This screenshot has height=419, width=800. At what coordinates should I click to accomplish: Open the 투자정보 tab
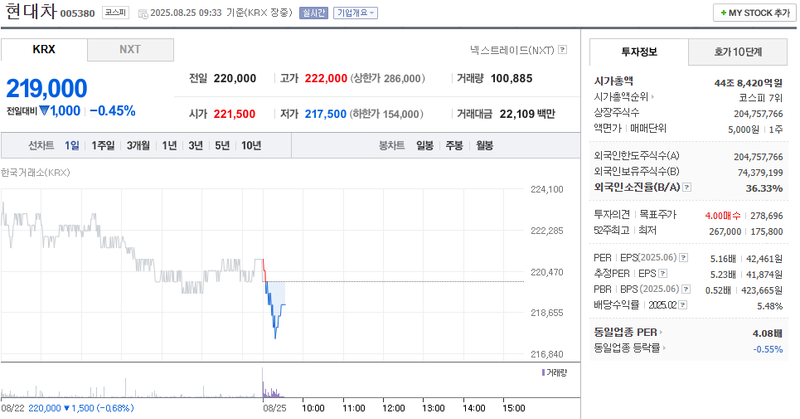(x=639, y=52)
